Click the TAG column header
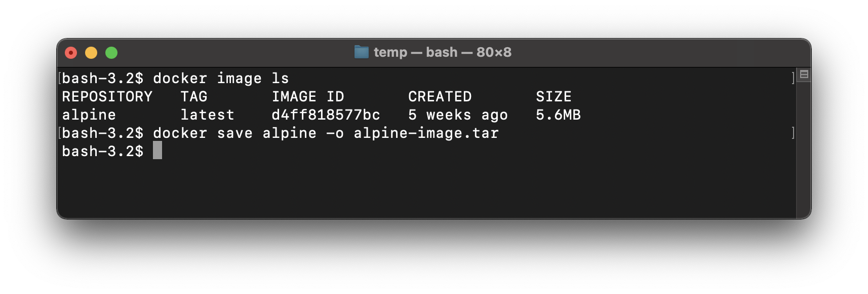Image resolution: width=868 pixels, height=294 pixels. point(194,96)
